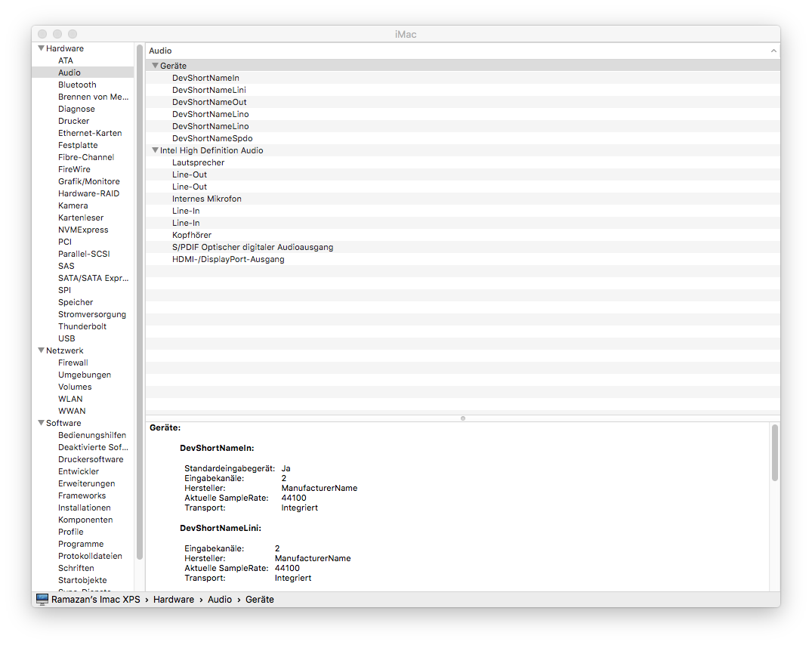Select Umgebungen entry
This screenshot has width=812, height=645.
coord(85,375)
